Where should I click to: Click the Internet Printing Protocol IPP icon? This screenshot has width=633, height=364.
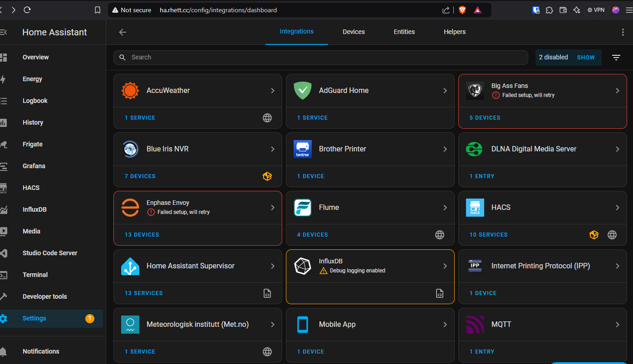pos(475,266)
